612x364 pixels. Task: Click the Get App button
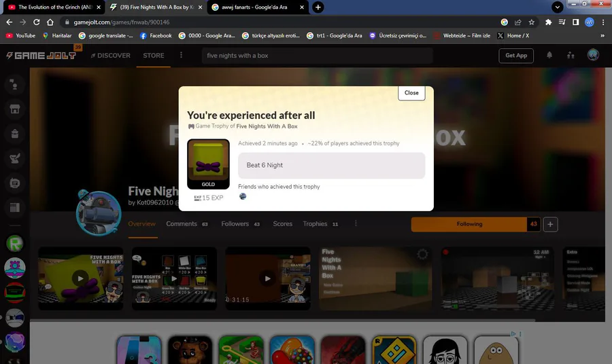(x=516, y=55)
